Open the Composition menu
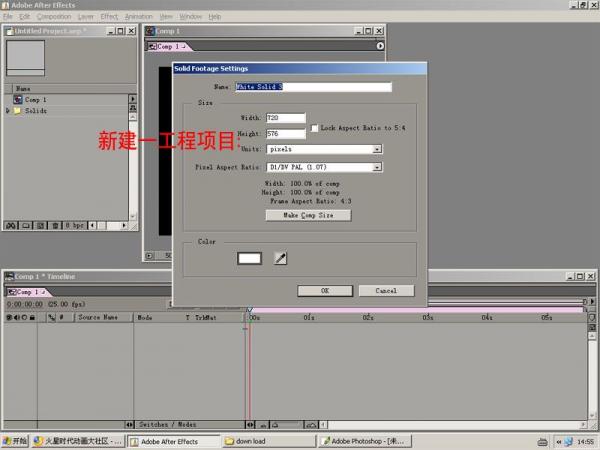This screenshot has height=450, width=600. [54, 17]
